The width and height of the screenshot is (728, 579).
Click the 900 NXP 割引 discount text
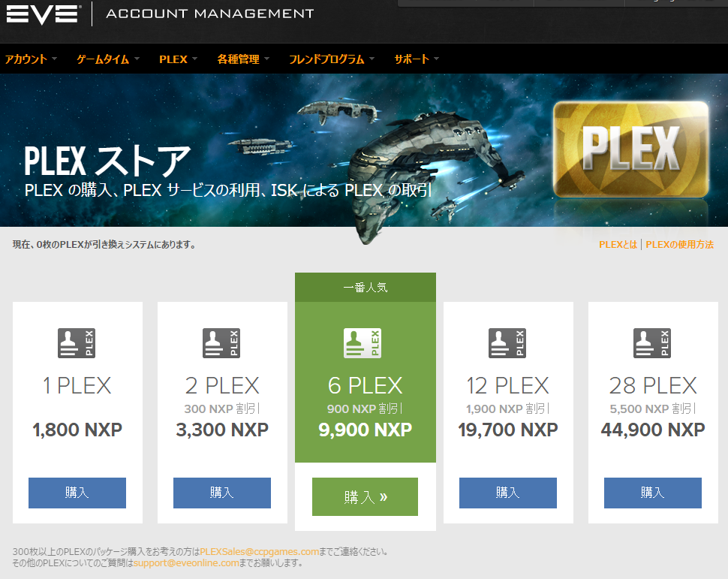(365, 409)
